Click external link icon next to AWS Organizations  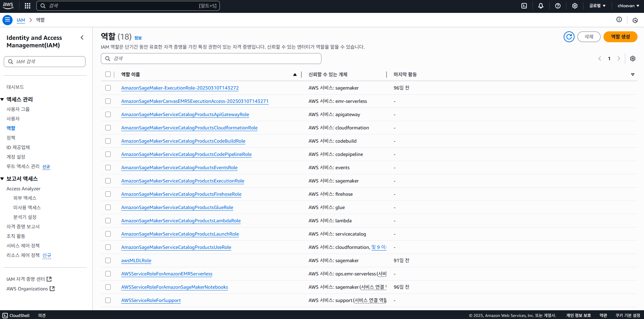point(52,289)
